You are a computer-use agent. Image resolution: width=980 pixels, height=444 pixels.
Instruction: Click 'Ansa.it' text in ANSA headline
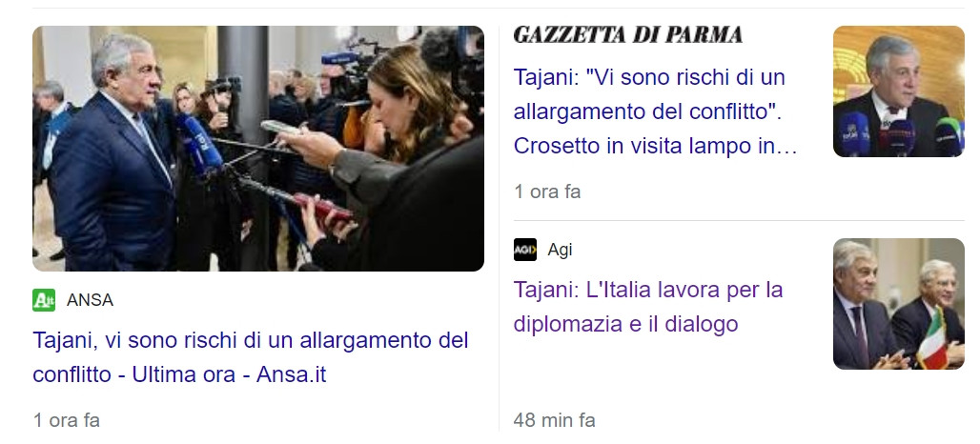pyautogui.click(x=292, y=374)
